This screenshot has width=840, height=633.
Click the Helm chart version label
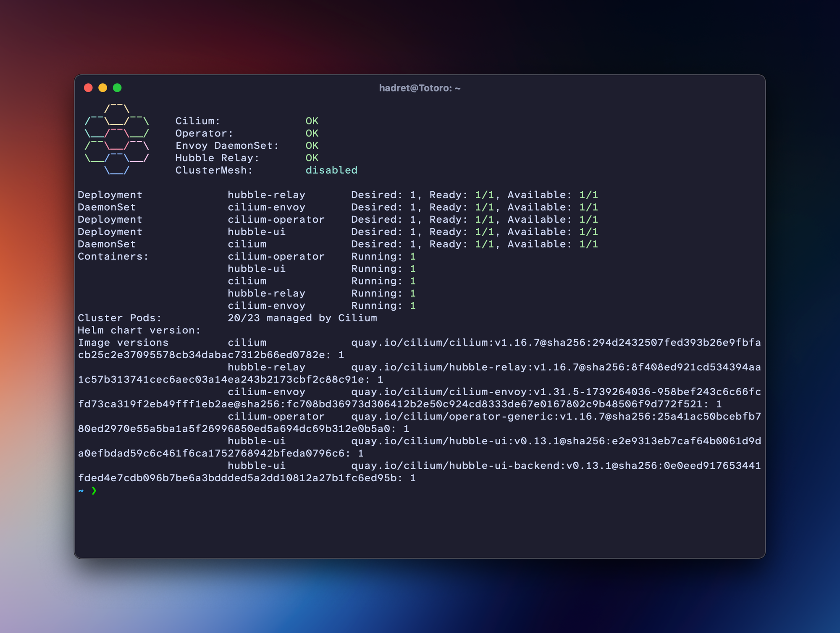pyautogui.click(x=139, y=330)
